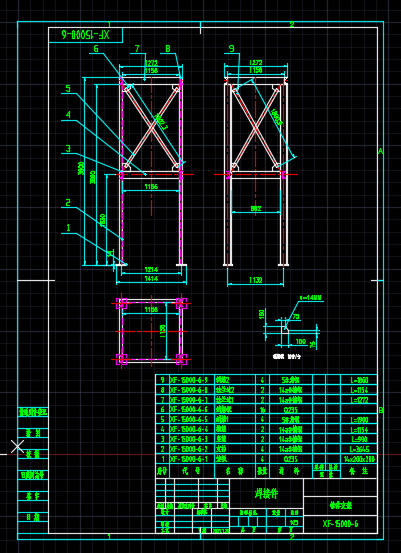
Task: Click the L=1154 remark in table row 8
Action: click(x=359, y=390)
